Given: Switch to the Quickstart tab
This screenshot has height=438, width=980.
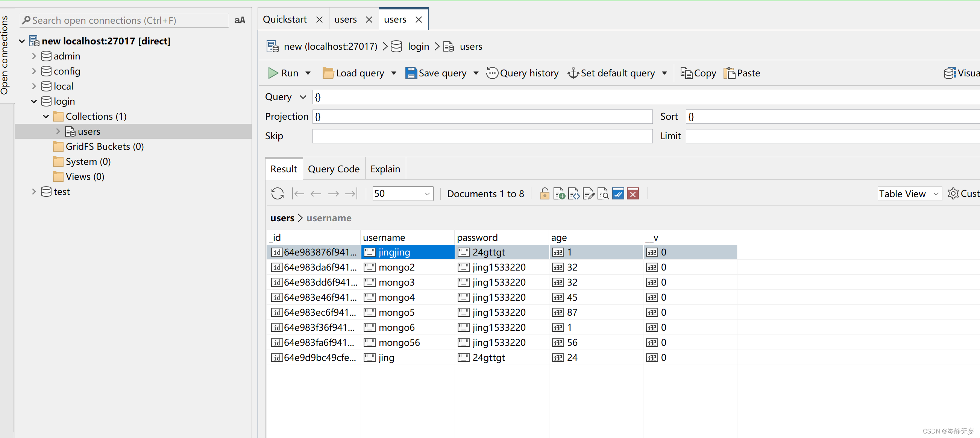Looking at the screenshot, I should click(285, 20).
